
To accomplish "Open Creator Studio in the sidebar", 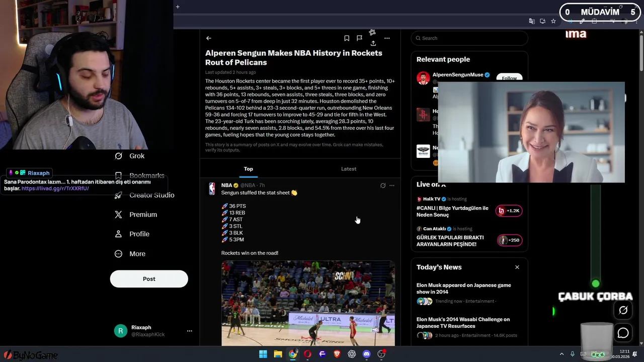I will tap(145, 195).
